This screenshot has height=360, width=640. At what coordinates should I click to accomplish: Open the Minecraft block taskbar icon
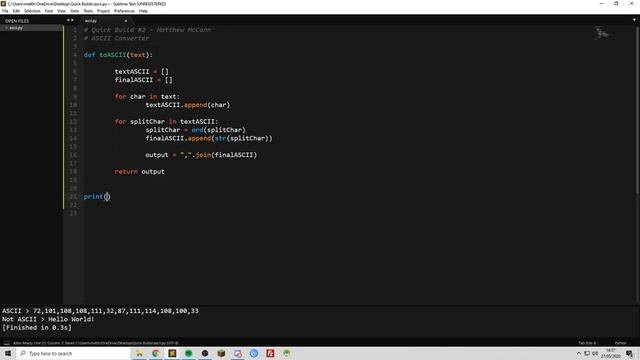tap(221, 353)
